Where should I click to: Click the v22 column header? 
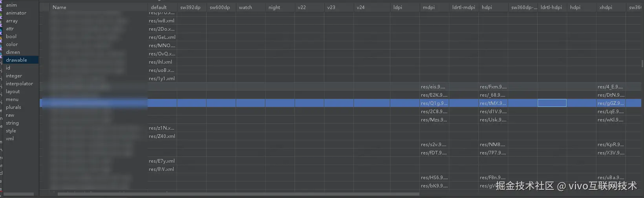click(x=309, y=7)
